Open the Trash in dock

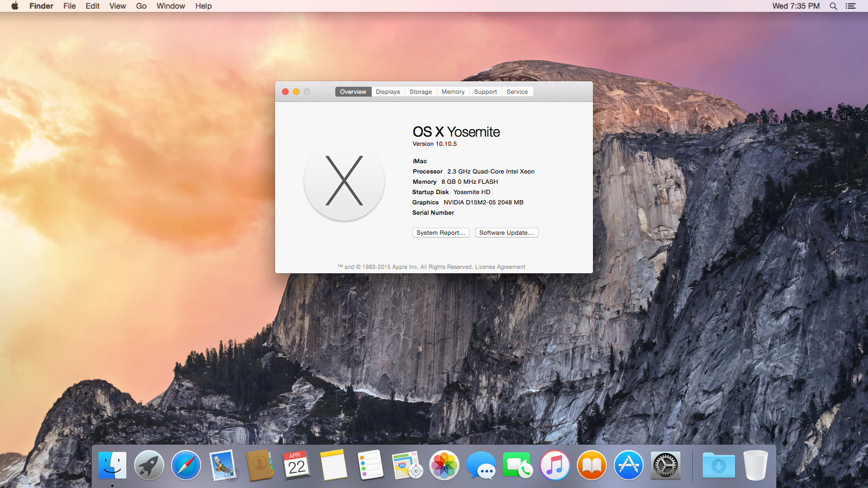point(755,465)
